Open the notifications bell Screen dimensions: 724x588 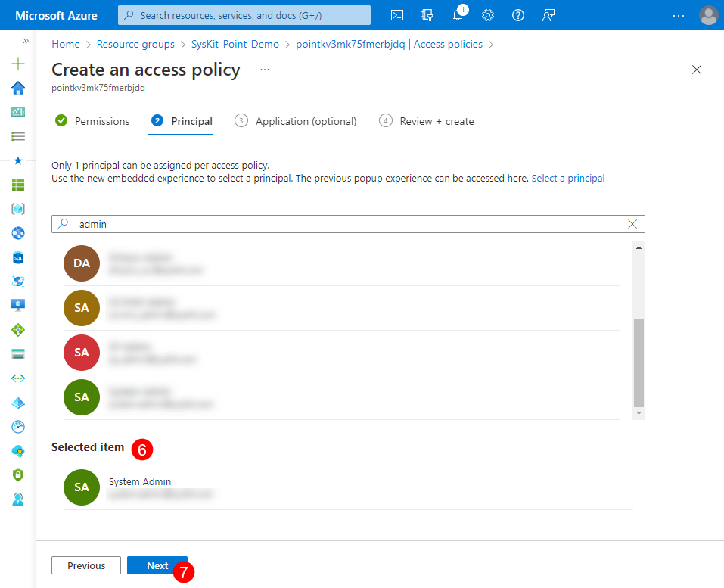[x=458, y=14]
